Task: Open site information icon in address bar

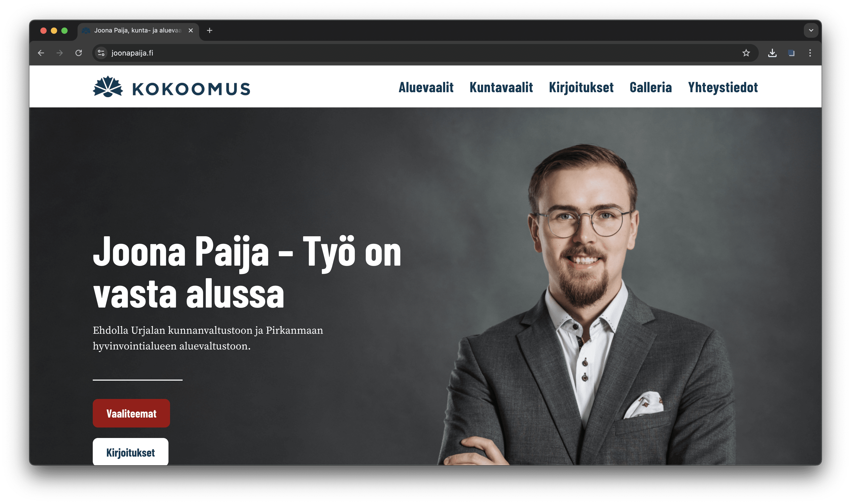Action: pyautogui.click(x=101, y=53)
